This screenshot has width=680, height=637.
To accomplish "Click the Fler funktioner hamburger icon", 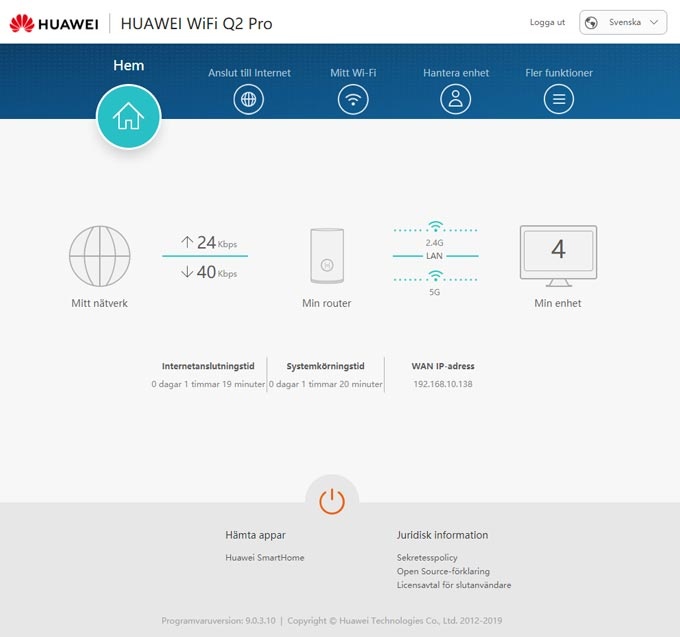I will pos(559,99).
